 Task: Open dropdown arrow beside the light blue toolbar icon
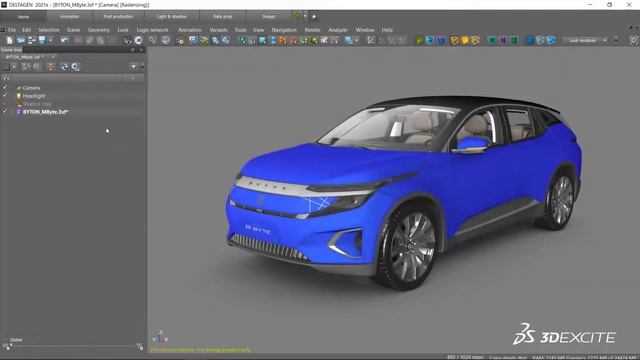click(x=357, y=40)
